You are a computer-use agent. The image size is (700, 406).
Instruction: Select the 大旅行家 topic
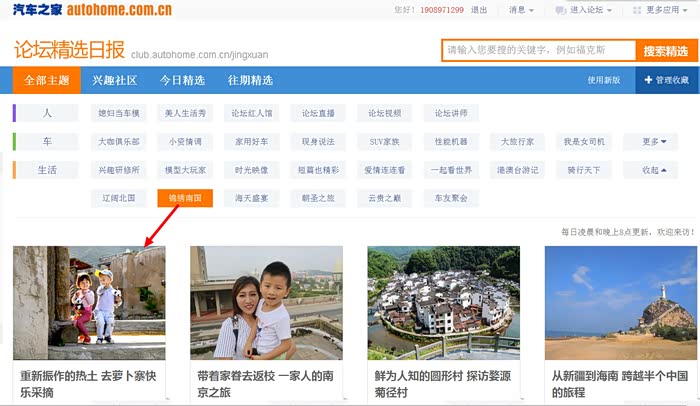point(518,142)
